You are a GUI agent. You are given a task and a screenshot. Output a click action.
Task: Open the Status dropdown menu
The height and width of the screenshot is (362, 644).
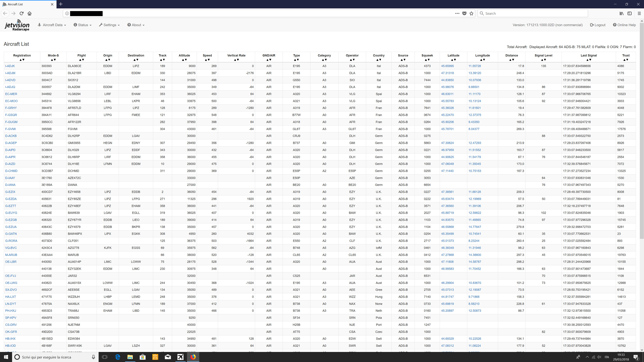[x=83, y=25]
